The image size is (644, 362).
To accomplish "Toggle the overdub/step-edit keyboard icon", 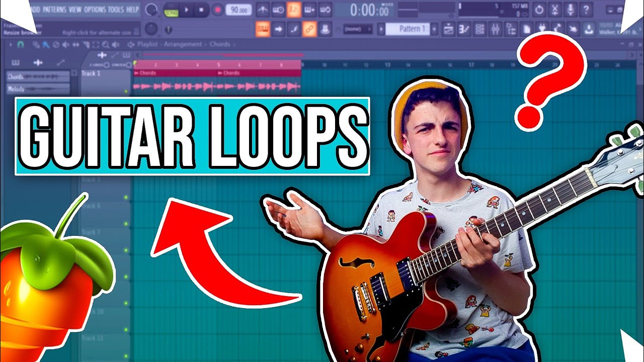I will pos(309,9).
